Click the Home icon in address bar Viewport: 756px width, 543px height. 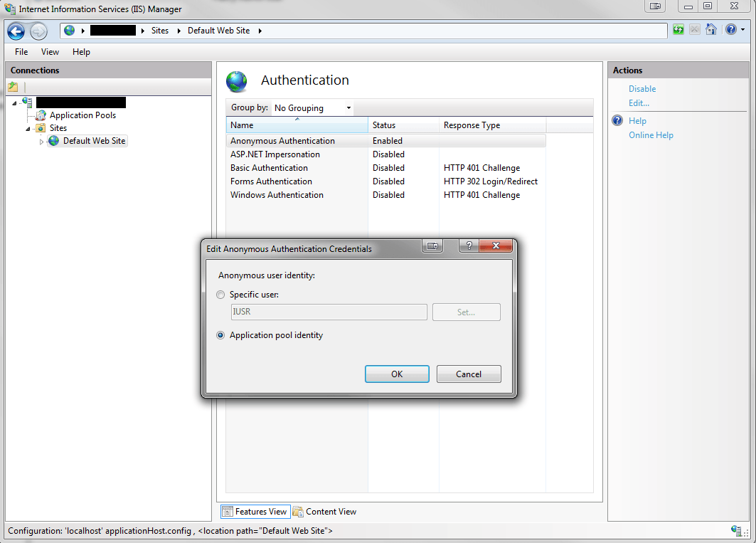coord(710,30)
